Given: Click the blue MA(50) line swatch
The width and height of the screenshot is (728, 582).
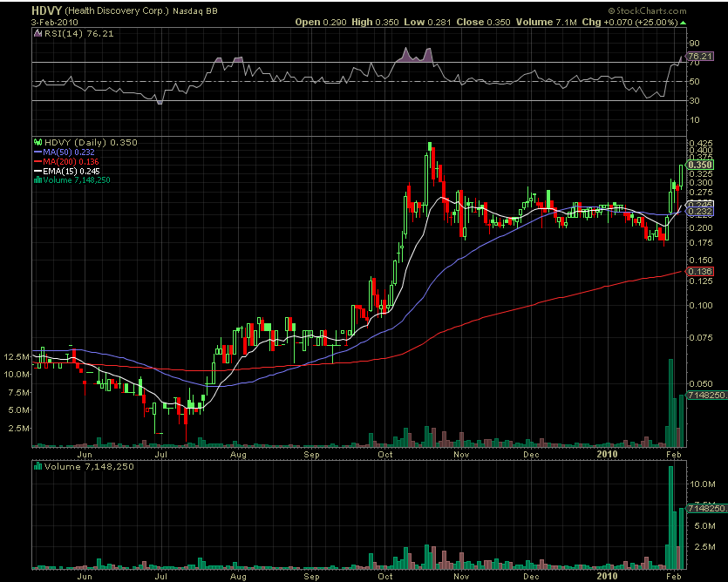Looking at the screenshot, I should 38,152.
